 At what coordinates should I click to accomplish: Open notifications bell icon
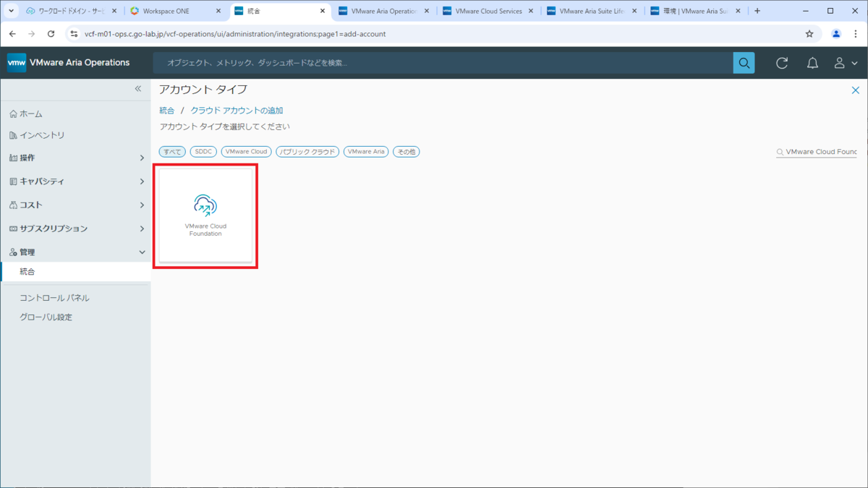[812, 63]
